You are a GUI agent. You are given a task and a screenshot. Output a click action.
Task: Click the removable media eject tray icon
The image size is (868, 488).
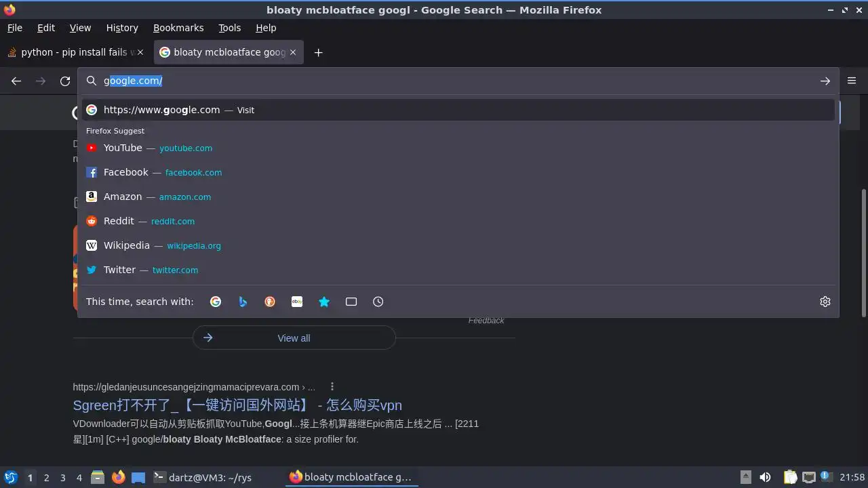pos(746,477)
